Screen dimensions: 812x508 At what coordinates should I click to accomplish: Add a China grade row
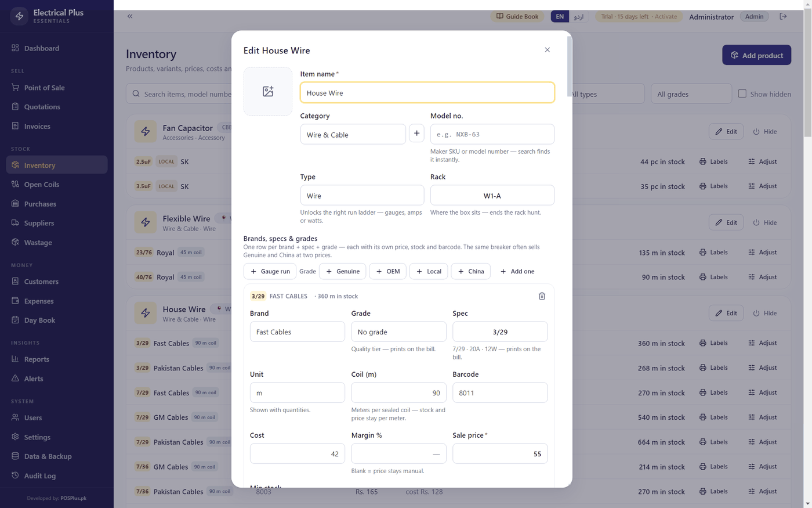(x=471, y=271)
